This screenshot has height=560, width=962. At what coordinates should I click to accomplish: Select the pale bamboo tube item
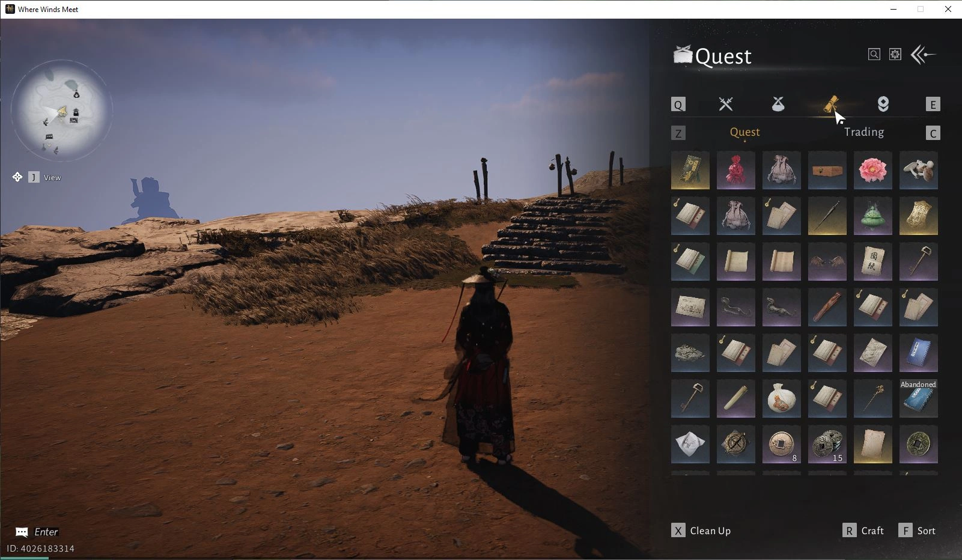735,398
